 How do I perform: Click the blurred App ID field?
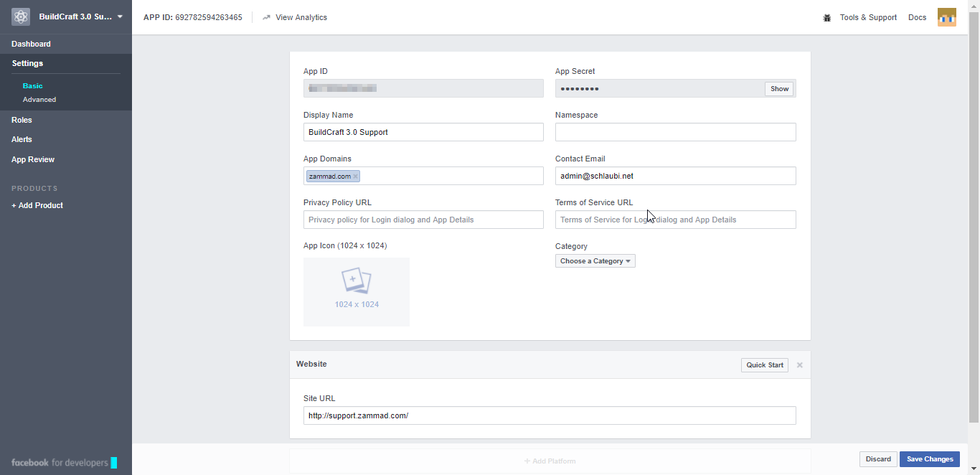pyautogui.click(x=423, y=88)
